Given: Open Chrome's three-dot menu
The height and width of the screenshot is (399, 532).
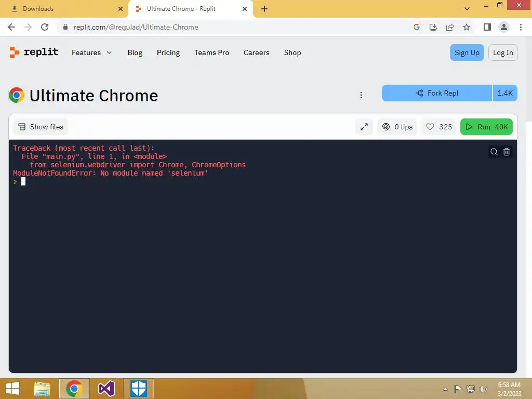Looking at the screenshot, I should tap(521, 27).
